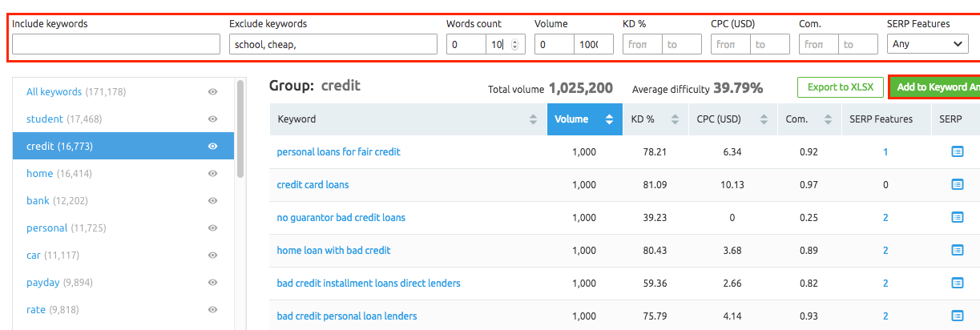The height and width of the screenshot is (330, 980).
Task: Open keyword bad credit personal loan lenders
Action: pos(347,316)
